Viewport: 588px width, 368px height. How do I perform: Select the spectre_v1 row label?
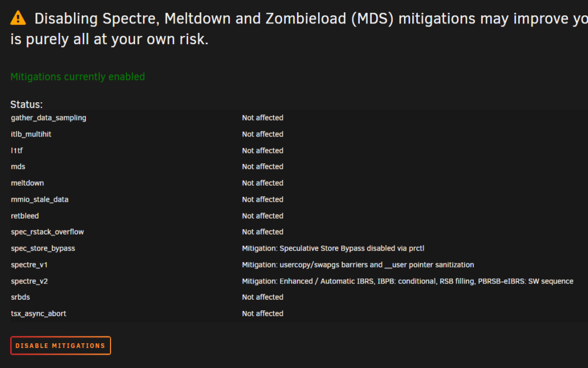(29, 265)
